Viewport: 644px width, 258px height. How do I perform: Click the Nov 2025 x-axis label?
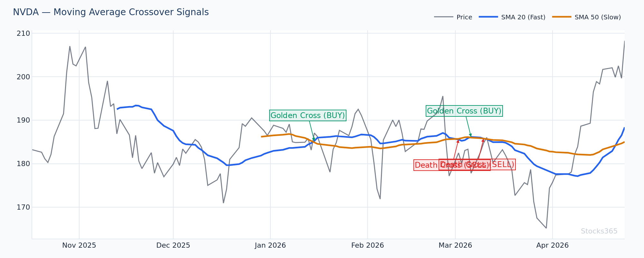pyautogui.click(x=79, y=245)
